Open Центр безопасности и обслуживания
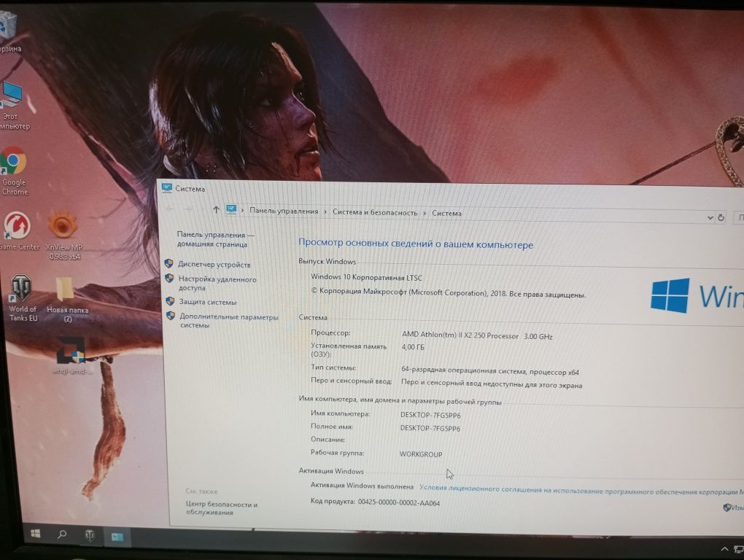Image resolution: width=744 pixels, height=560 pixels. point(222,508)
